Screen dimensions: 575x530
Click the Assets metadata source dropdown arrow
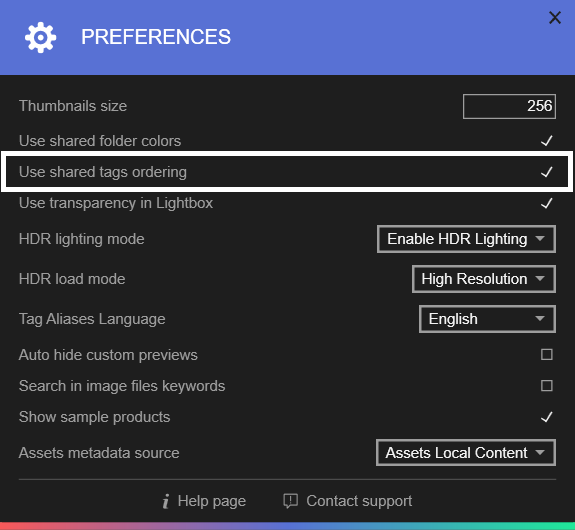(x=539, y=453)
